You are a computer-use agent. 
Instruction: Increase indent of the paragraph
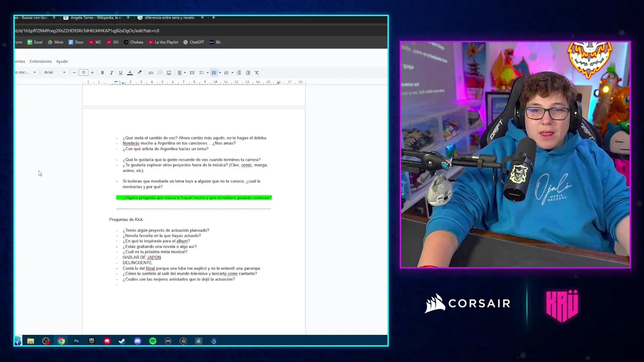pyautogui.click(x=248, y=72)
